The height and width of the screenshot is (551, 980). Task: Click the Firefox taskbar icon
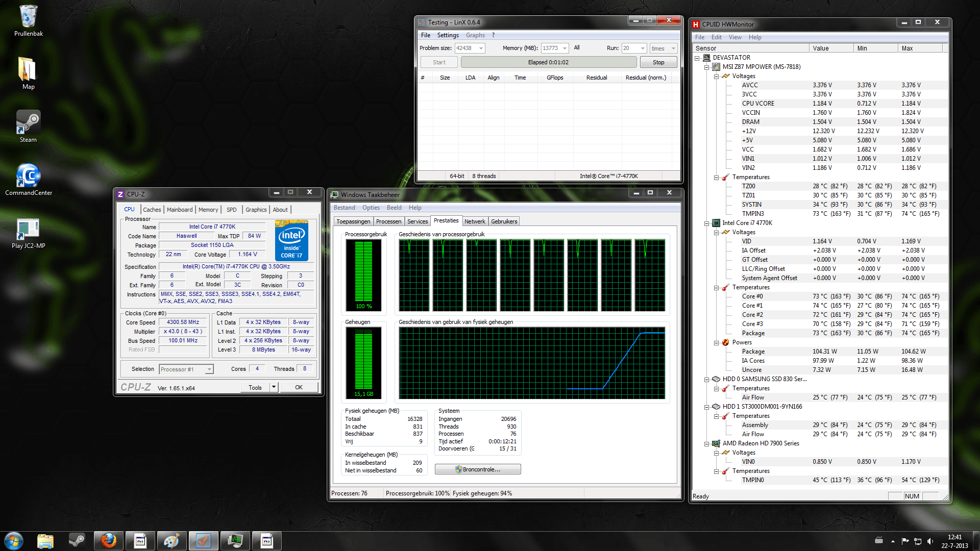click(109, 540)
